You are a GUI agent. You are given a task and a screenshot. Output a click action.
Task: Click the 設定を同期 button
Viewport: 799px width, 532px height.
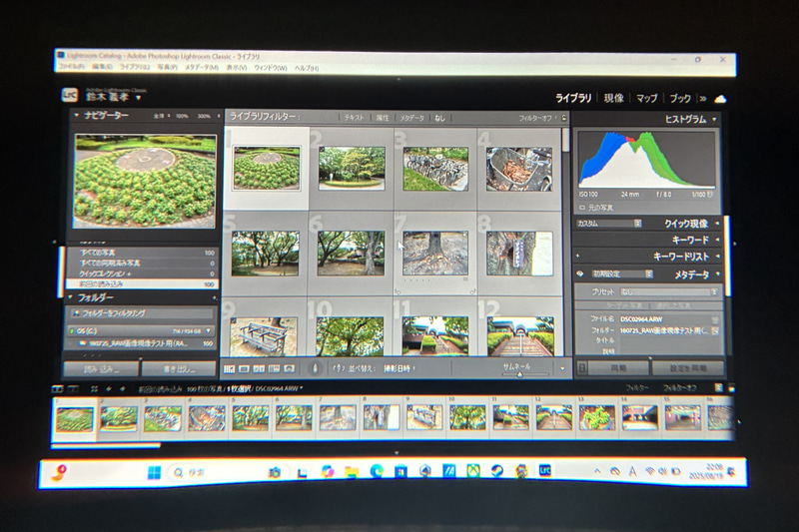pyautogui.click(x=688, y=367)
